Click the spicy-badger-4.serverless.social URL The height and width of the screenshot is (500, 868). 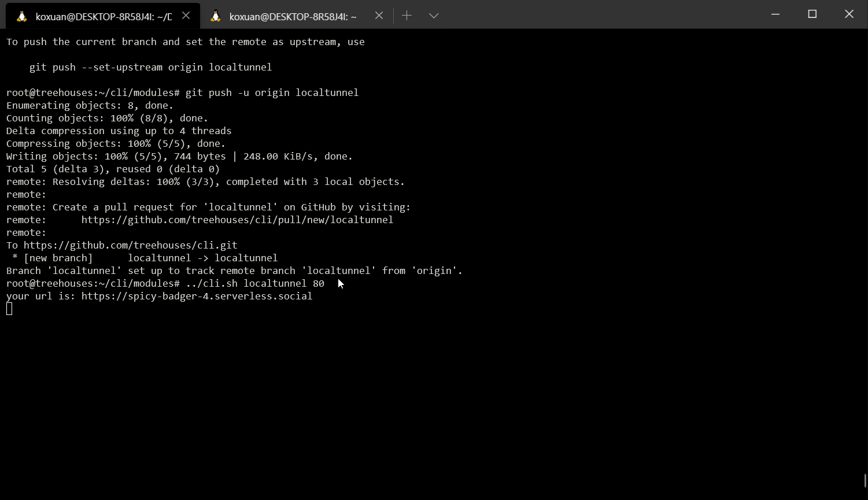[197, 296]
